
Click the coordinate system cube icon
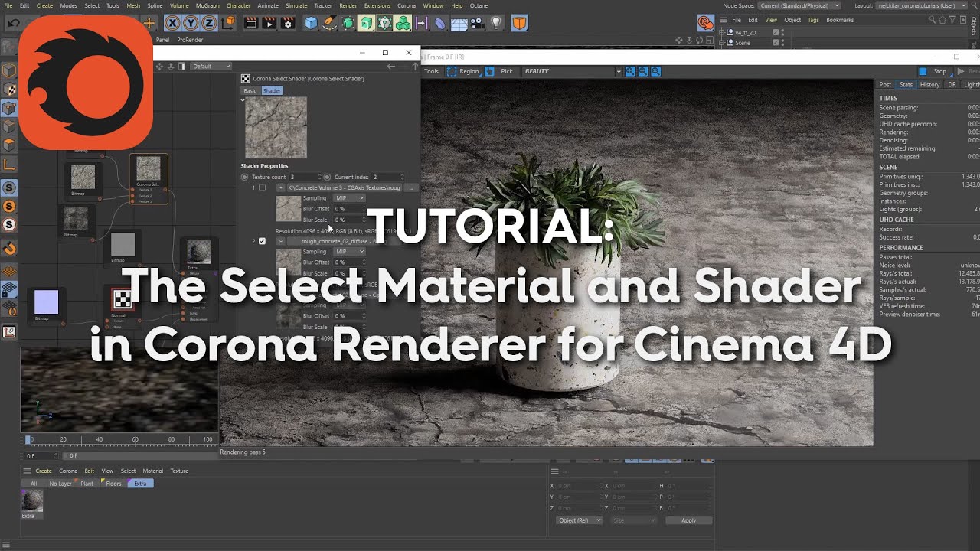tap(228, 23)
